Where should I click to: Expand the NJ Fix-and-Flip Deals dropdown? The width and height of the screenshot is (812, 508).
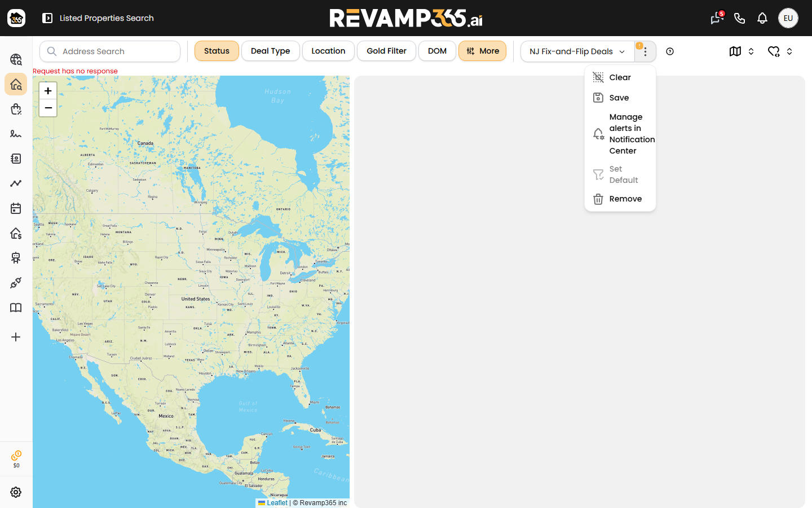click(577, 51)
